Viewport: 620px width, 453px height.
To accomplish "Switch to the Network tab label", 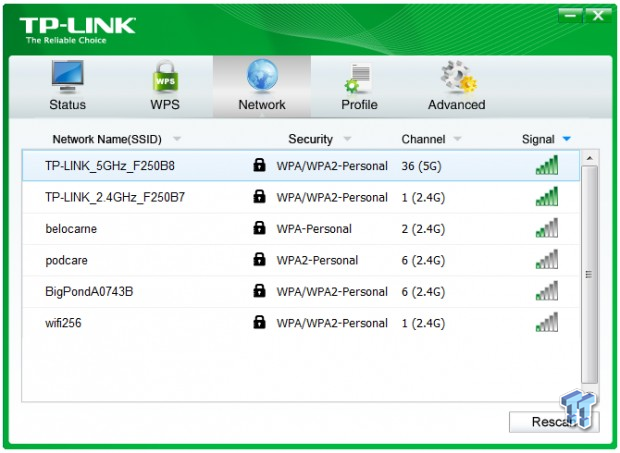I will 262,105.
